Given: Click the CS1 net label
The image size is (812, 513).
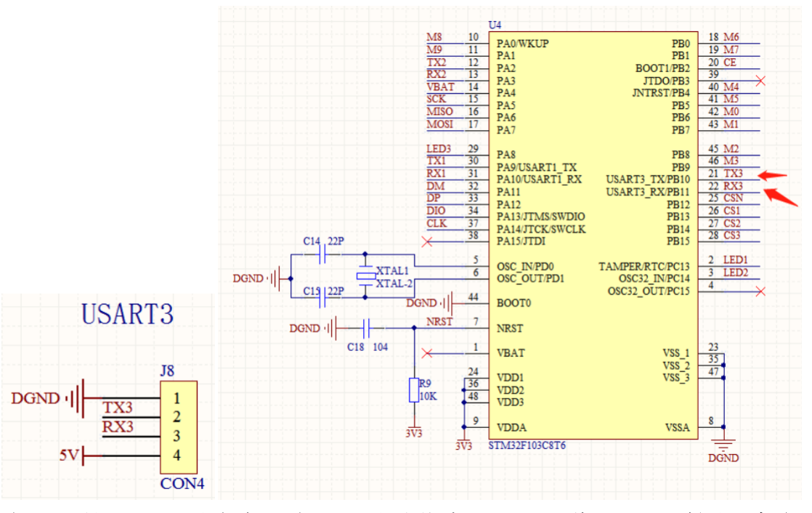Looking at the screenshot, I should (x=731, y=211).
